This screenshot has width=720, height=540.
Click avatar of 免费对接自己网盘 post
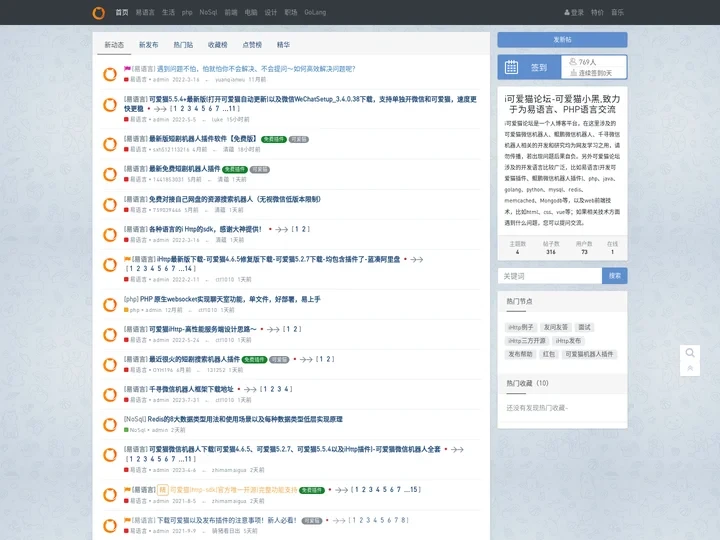pos(110,204)
